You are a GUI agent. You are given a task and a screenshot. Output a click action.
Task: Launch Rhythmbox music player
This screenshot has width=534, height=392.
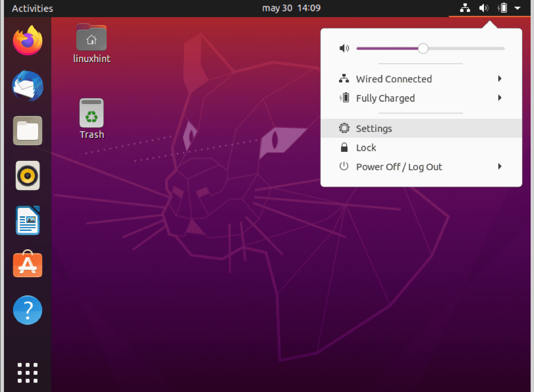tap(28, 176)
